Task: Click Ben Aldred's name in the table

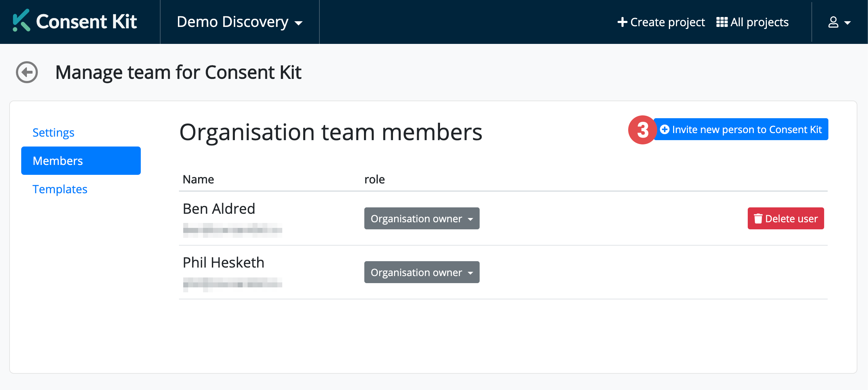Action: [219, 209]
